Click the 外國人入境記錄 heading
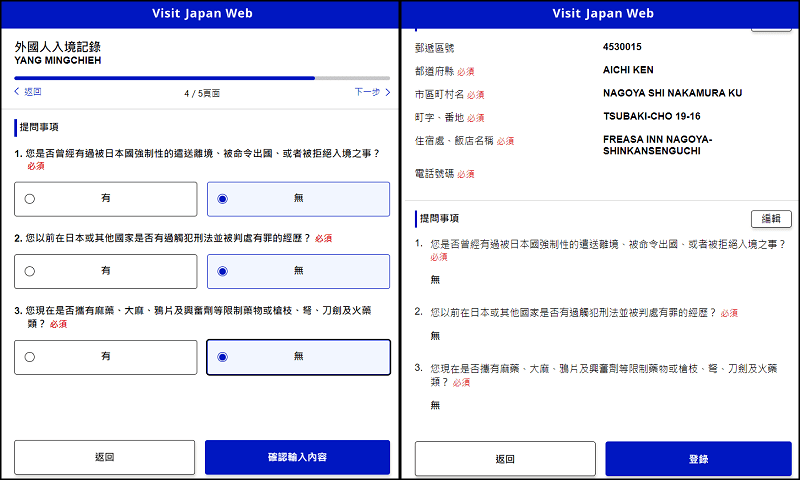This screenshot has width=800, height=480. click(x=58, y=47)
